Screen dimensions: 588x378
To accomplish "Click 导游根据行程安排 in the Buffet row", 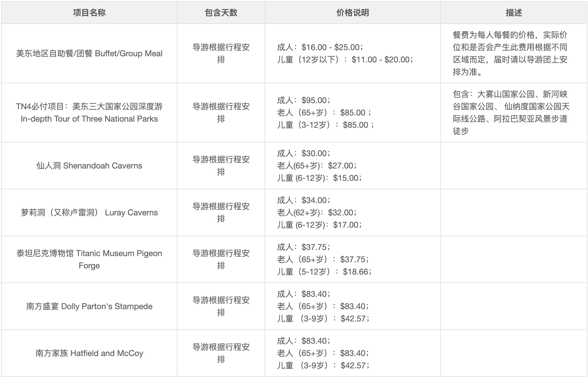I will tap(221, 53).
